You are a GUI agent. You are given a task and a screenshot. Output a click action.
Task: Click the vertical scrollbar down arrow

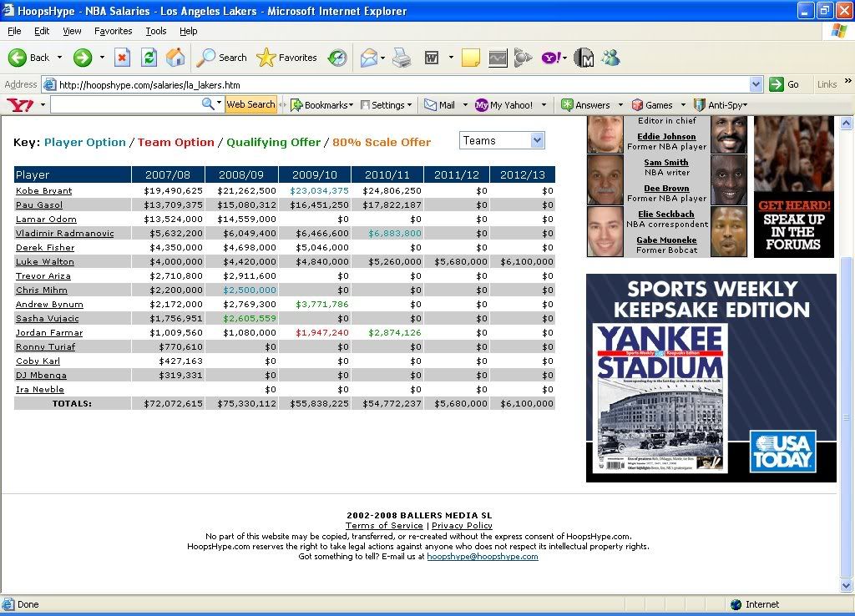pyautogui.click(x=846, y=586)
